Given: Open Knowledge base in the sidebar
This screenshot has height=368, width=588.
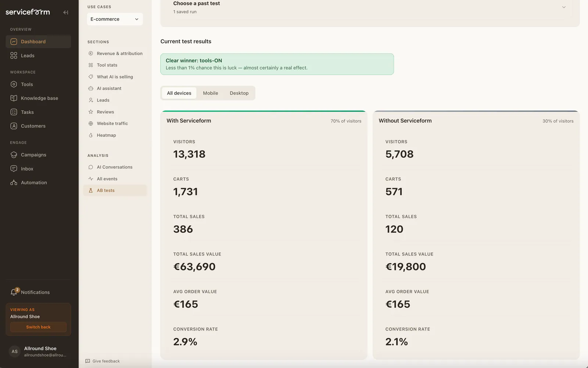Looking at the screenshot, I should tap(38, 98).
